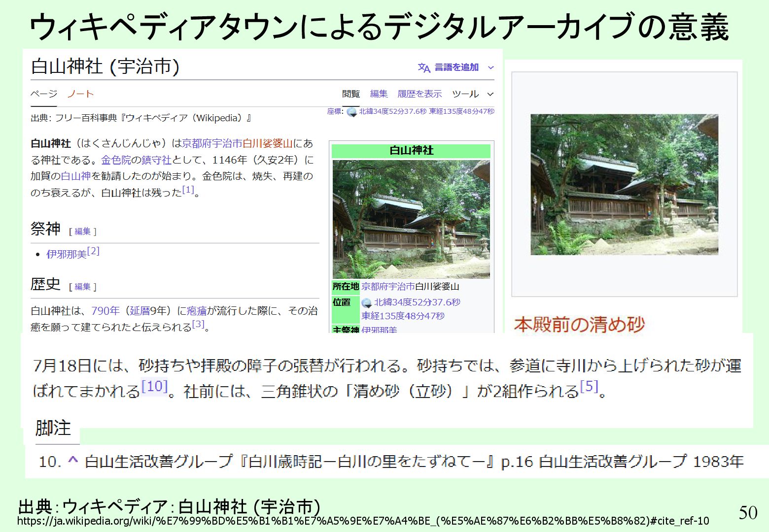Click the 編集 link beside 歴史 heading

pos(83,286)
